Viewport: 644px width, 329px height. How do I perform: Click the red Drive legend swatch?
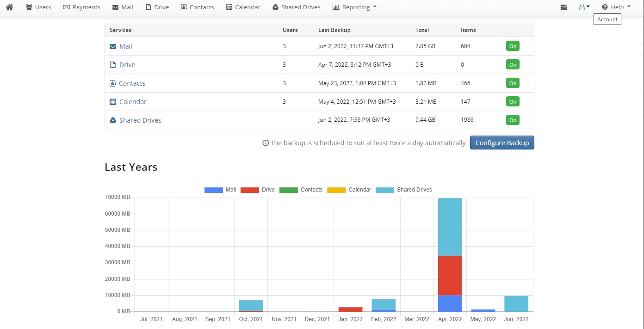[x=250, y=190]
